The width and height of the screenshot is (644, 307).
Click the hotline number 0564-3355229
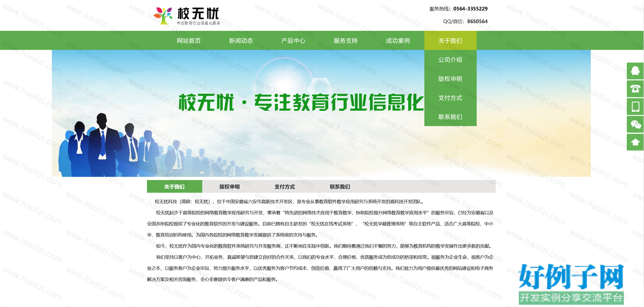(x=470, y=9)
